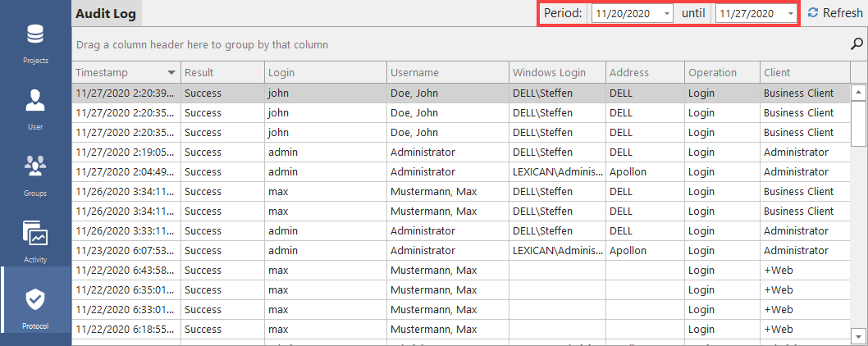Click the start date field 11/20/2020

(625, 14)
